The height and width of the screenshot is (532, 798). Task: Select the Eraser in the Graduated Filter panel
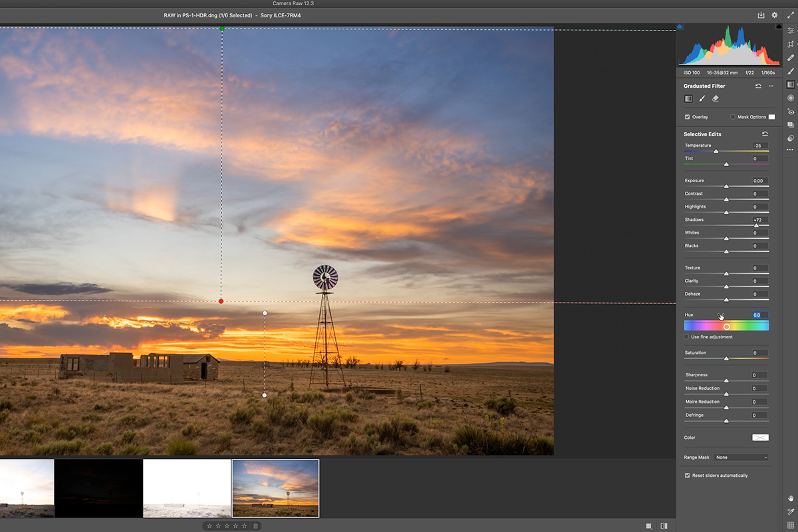(715, 98)
